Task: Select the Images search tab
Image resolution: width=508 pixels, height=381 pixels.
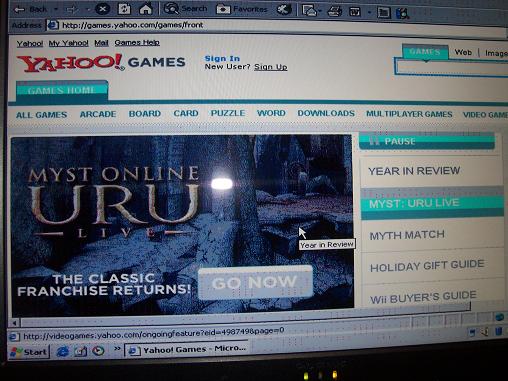Action: click(496, 53)
